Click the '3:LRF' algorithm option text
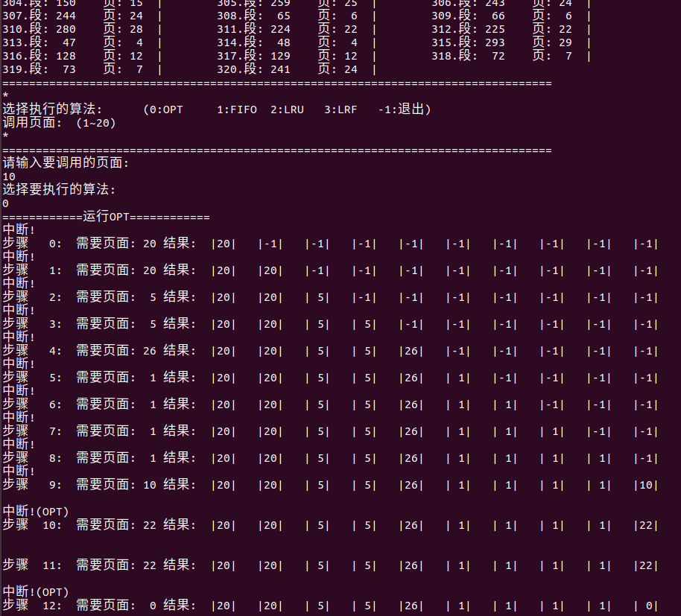 tap(340, 109)
